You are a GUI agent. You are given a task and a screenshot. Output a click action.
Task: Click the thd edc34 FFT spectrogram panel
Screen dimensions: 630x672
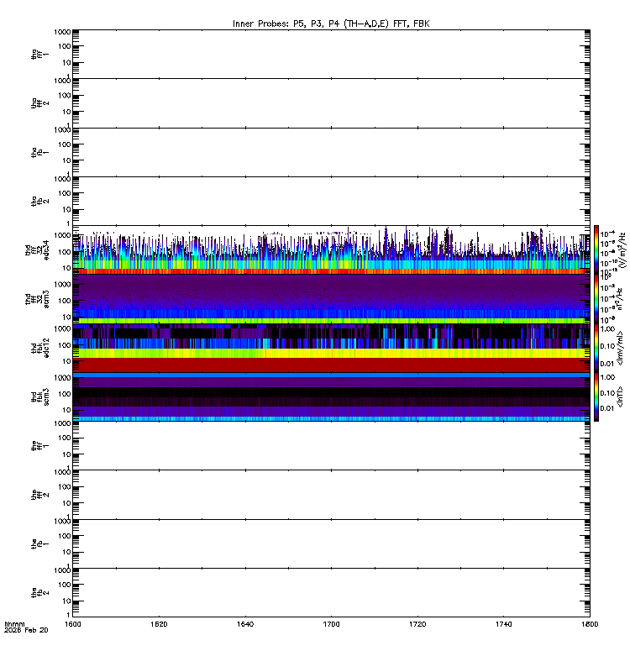pyautogui.click(x=331, y=249)
